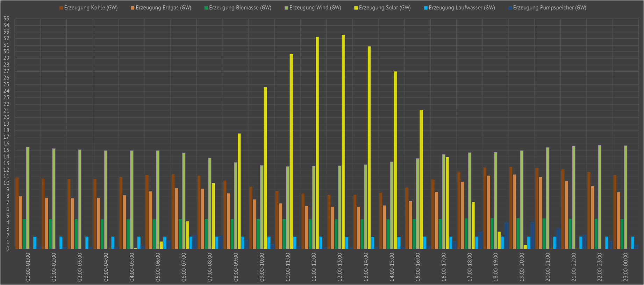Click the brown Kohle legend color swatch
Screen dimensions: 644x285
[61, 8]
